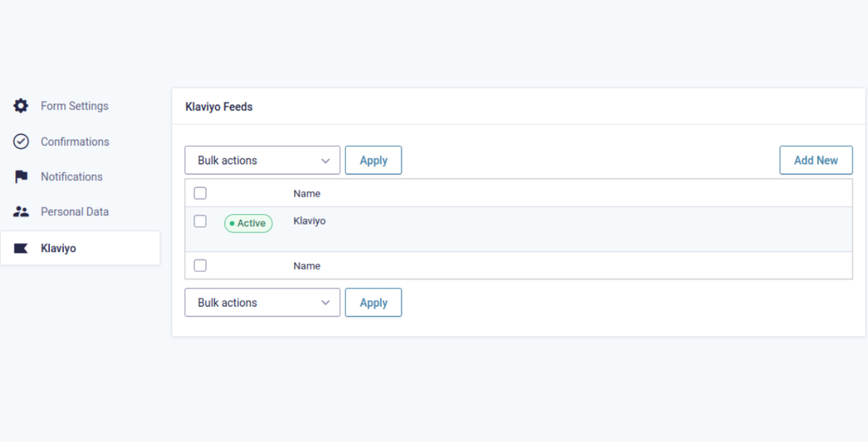Open Form Settings menu item
The height and width of the screenshot is (442, 868).
click(x=75, y=106)
